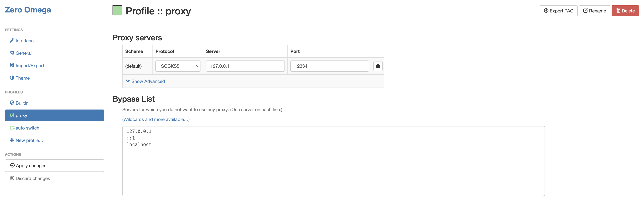This screenshot has height=221, width=644.
Task: Select the auto switch profile
Action: tap(27, 128)
